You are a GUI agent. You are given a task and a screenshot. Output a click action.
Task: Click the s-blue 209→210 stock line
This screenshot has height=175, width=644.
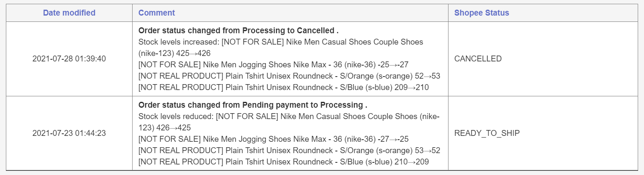pos(284,87)
